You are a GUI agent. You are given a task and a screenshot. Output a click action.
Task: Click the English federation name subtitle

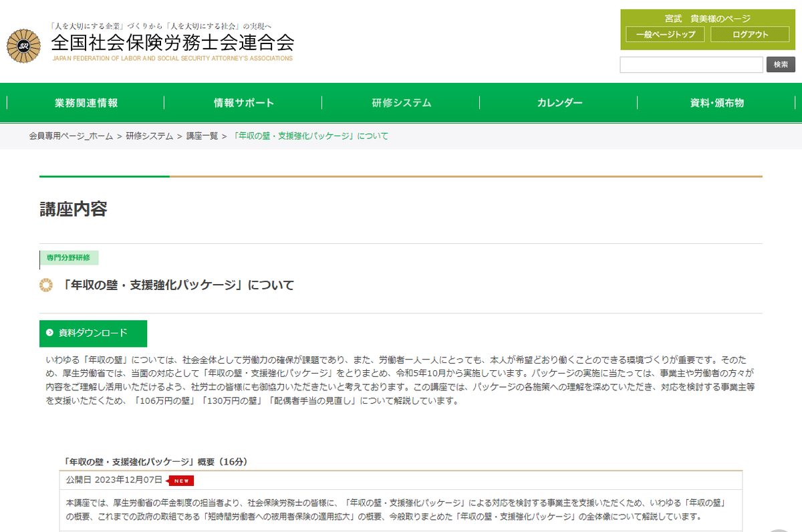point(172,59)
